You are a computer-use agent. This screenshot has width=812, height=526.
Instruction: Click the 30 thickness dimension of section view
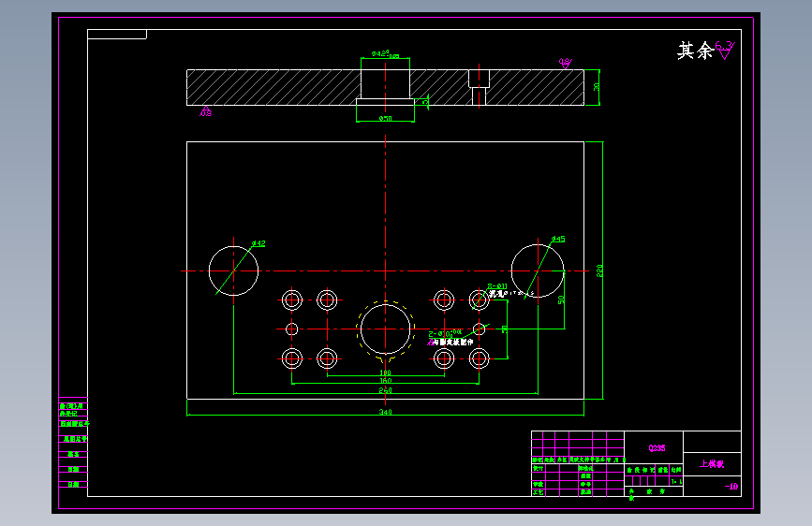(x=596, y=87)
